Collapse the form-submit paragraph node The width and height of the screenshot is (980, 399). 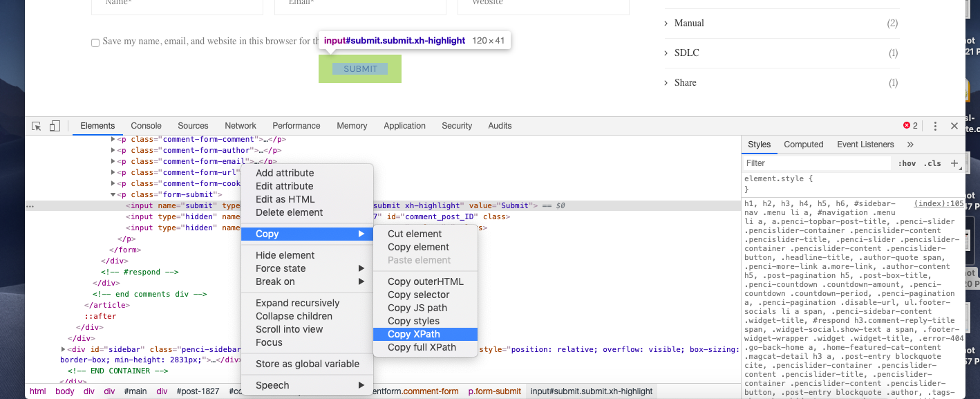[113, 194]
